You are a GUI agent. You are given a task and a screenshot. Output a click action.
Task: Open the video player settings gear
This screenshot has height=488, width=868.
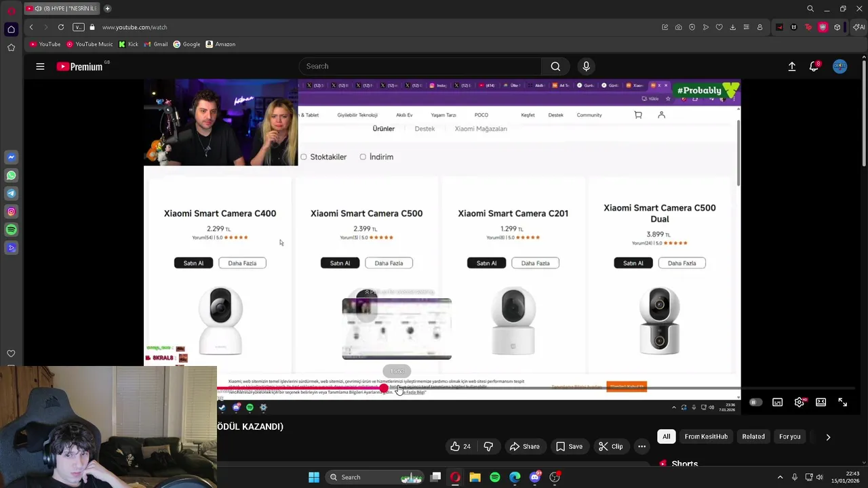[800, 403]
